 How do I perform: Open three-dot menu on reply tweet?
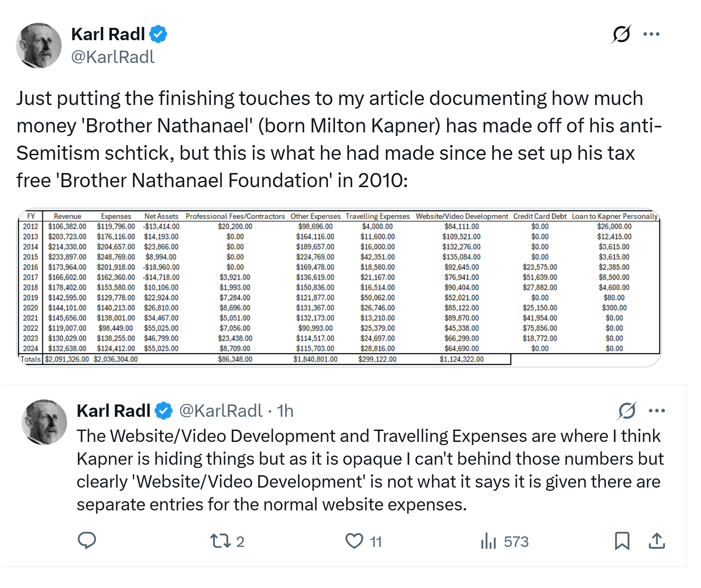coord(657,411)
